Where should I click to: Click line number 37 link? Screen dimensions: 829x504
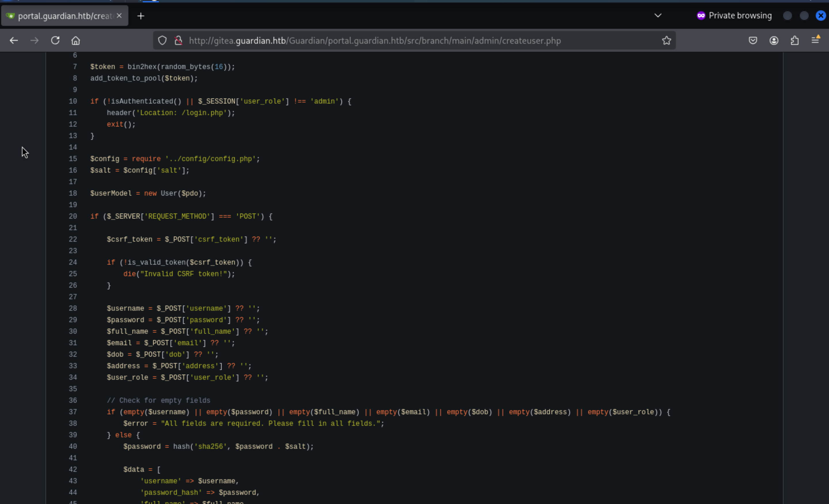[x=73, y=412]
